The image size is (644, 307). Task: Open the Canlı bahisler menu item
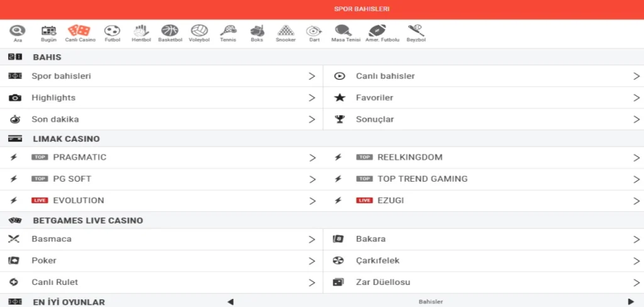385,76
